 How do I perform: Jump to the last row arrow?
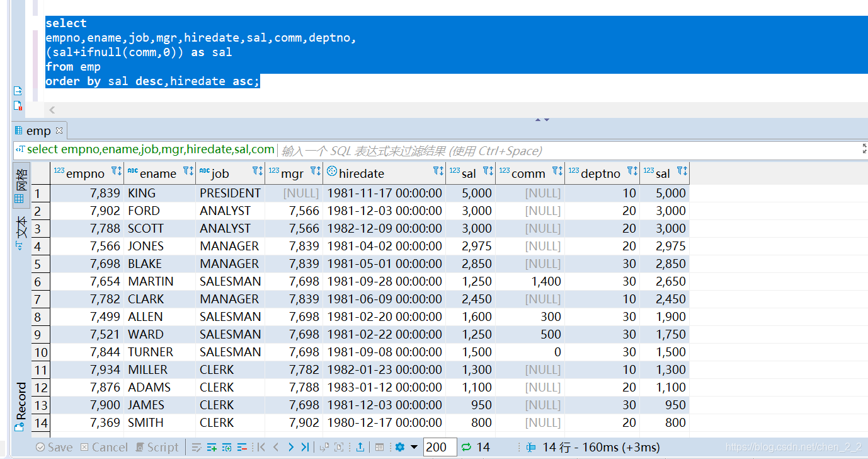click(305, 447)
